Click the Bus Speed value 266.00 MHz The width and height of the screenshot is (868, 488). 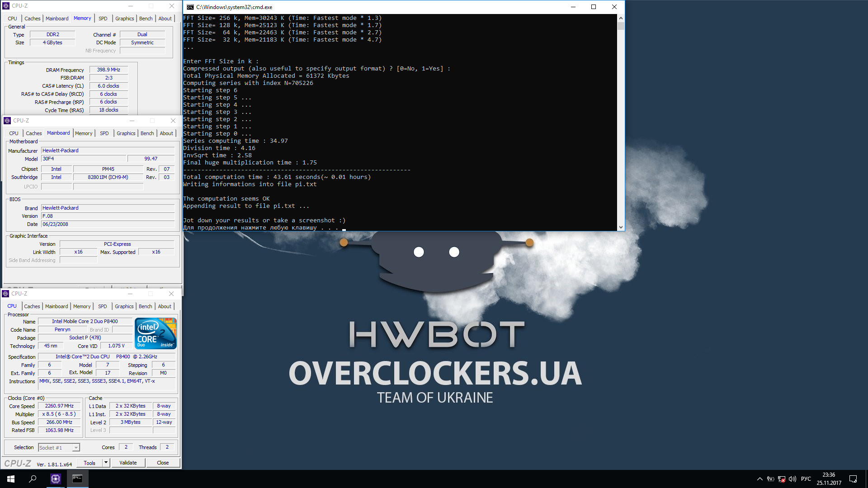(x=59, y=422)
